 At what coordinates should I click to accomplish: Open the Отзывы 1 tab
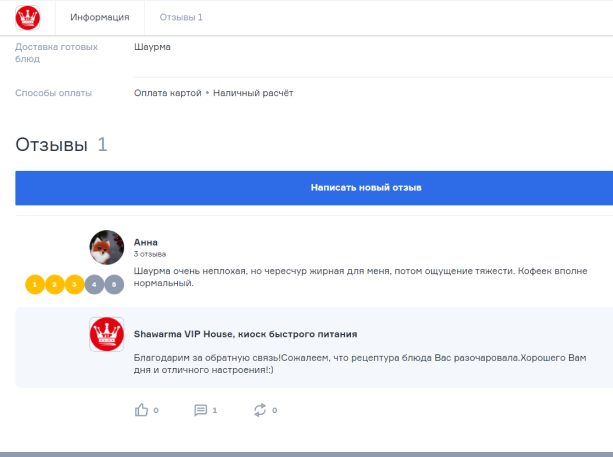point(181,17)
